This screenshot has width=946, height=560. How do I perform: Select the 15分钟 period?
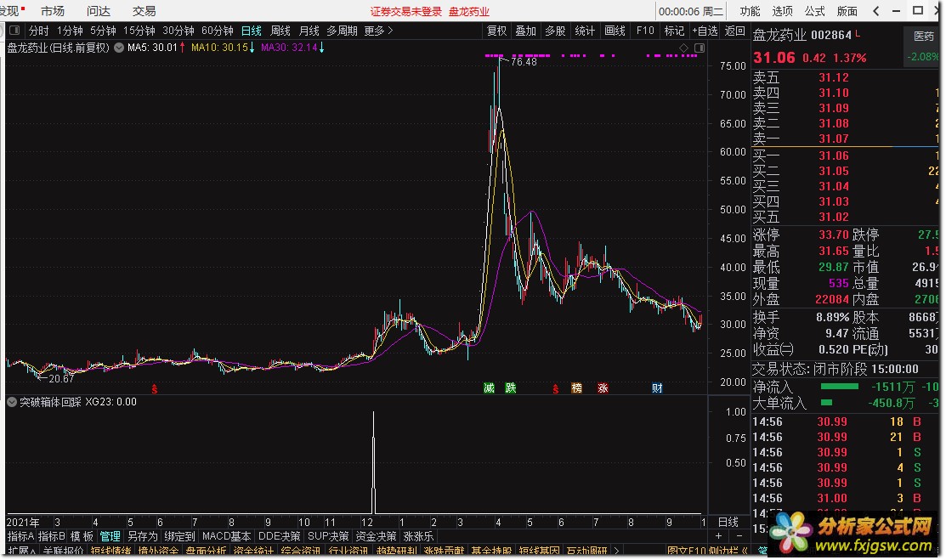point(139,31)
